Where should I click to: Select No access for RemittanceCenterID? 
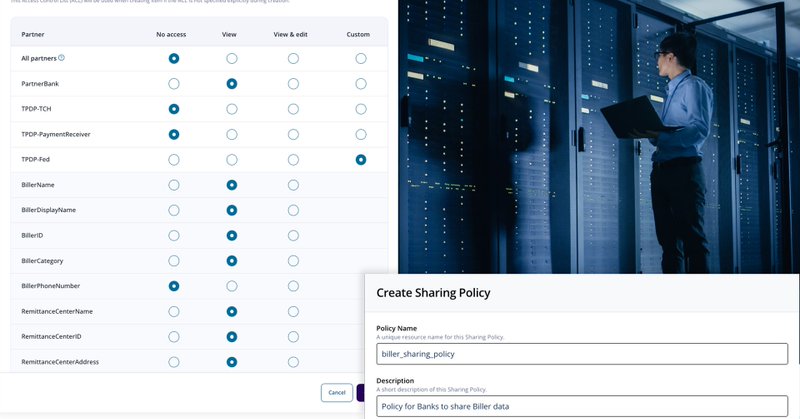click(x=174, y=337)
